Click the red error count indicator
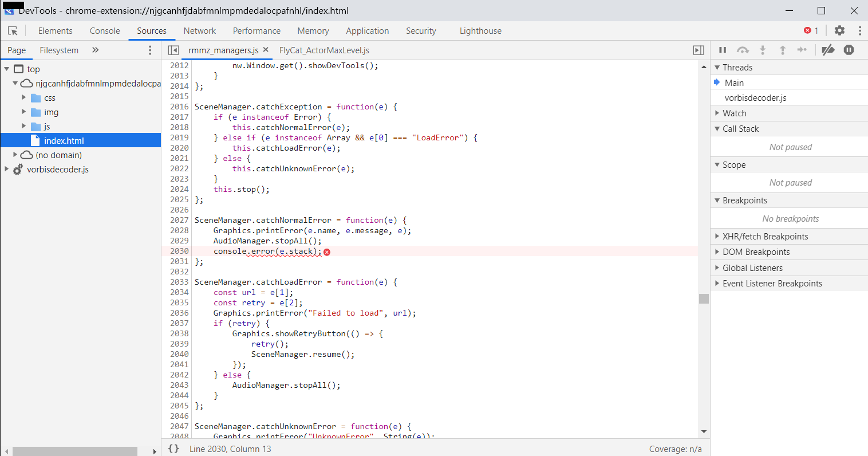 point(811,31)
